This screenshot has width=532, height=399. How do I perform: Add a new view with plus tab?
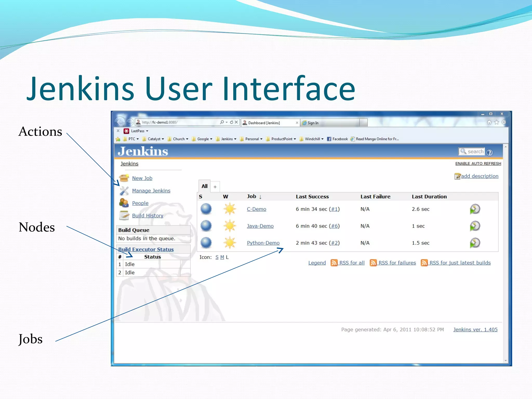click(x=215, y=187)
